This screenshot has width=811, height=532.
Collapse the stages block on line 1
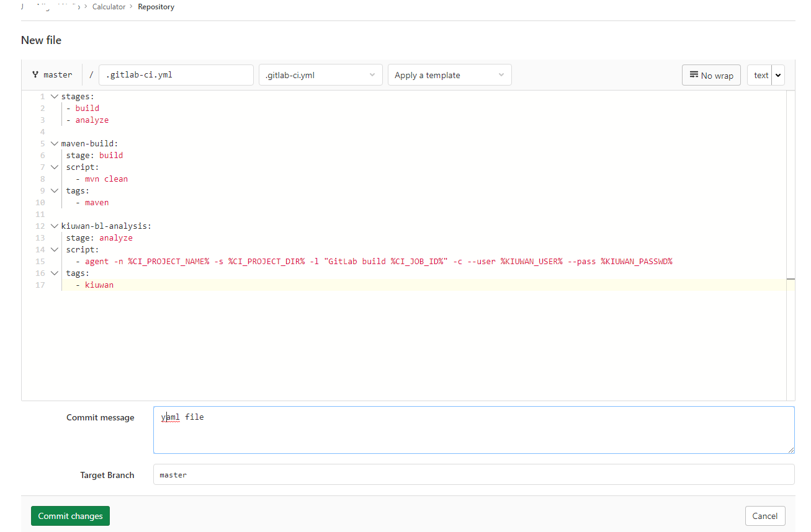54,96
